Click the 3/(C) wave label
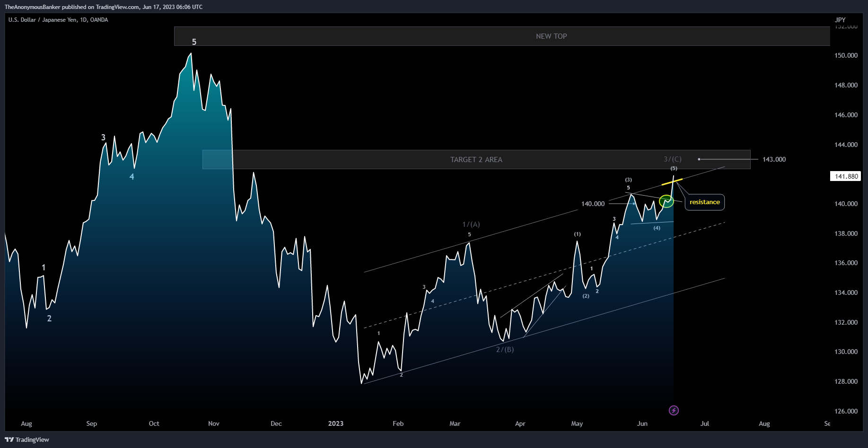 pyautogui.click(x=673, y=159)
